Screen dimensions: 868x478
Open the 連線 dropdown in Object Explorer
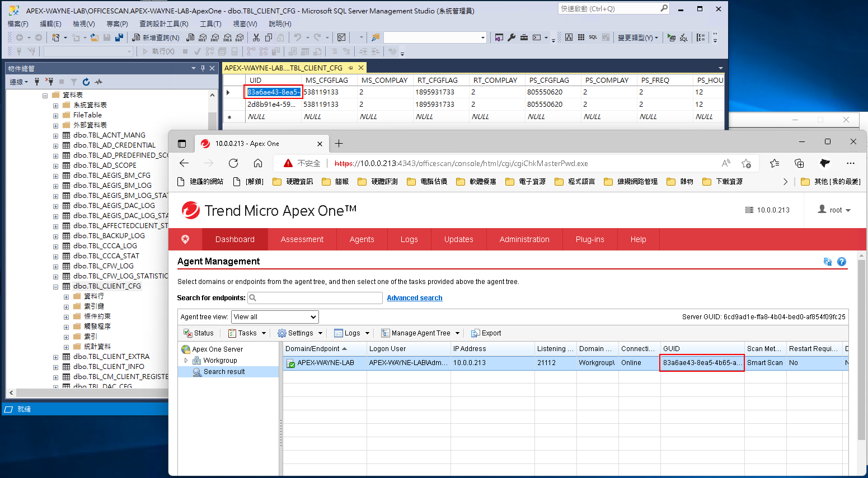(x=18, y=82)
